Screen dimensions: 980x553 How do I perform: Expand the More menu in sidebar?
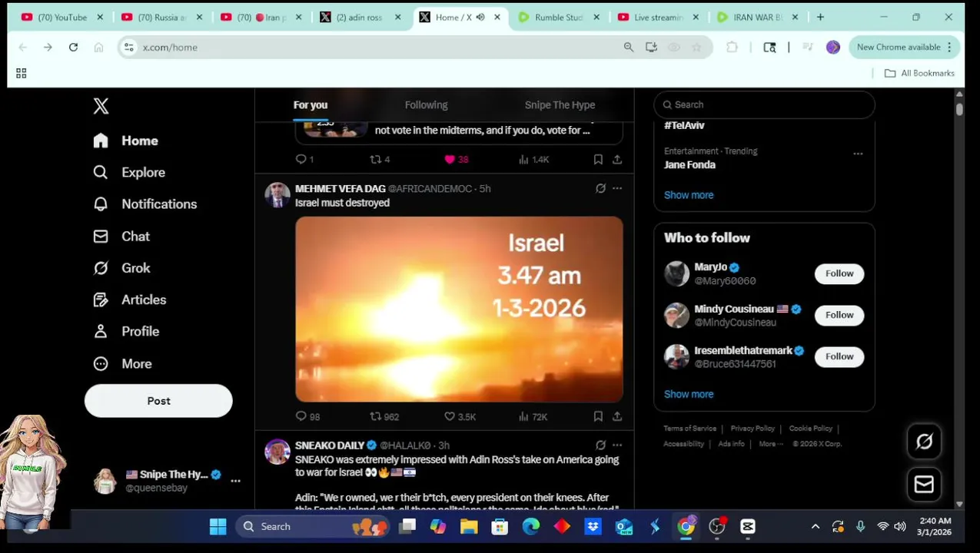click(121, 363)
